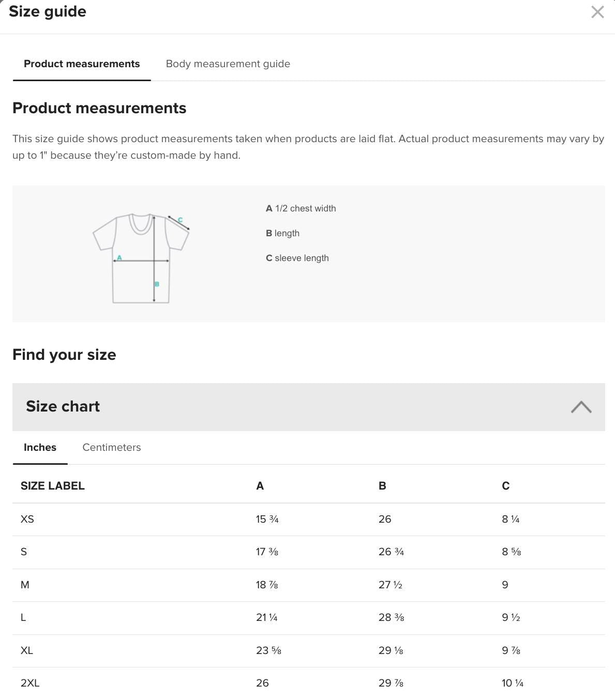Click column header C in size chart

point(505,486)
